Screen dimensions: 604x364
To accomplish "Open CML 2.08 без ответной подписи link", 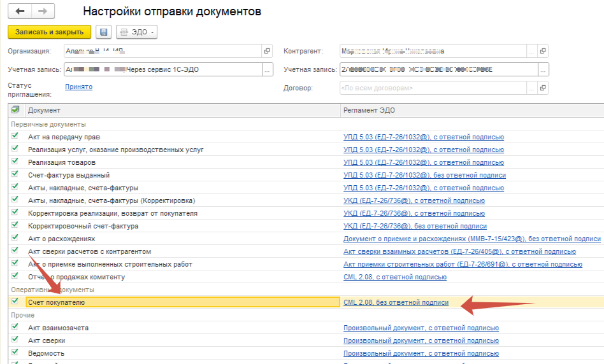I will click(x=396, y=302).
